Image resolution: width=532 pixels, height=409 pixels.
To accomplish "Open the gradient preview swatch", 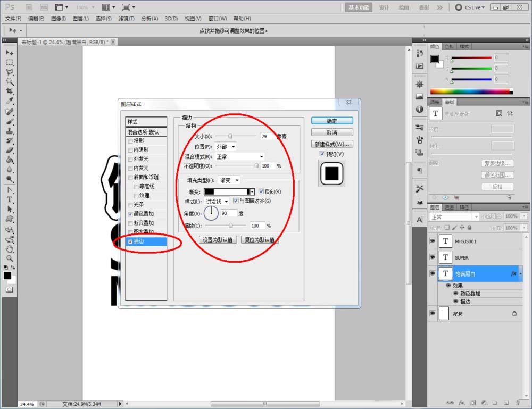I will tap(228, 191).
